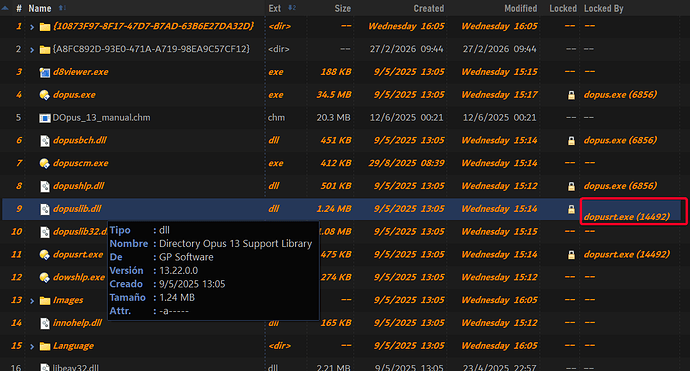Sort by the Ext column header
Viewport: 690px width, 371px height.
tap(275, 8)
